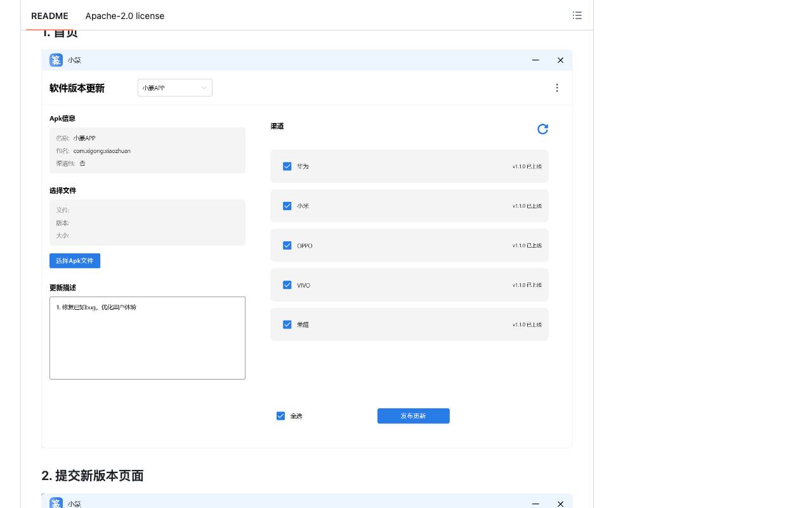
Task: Click the 2. 提交新版本页面 heading
Action: pos(93,476)
